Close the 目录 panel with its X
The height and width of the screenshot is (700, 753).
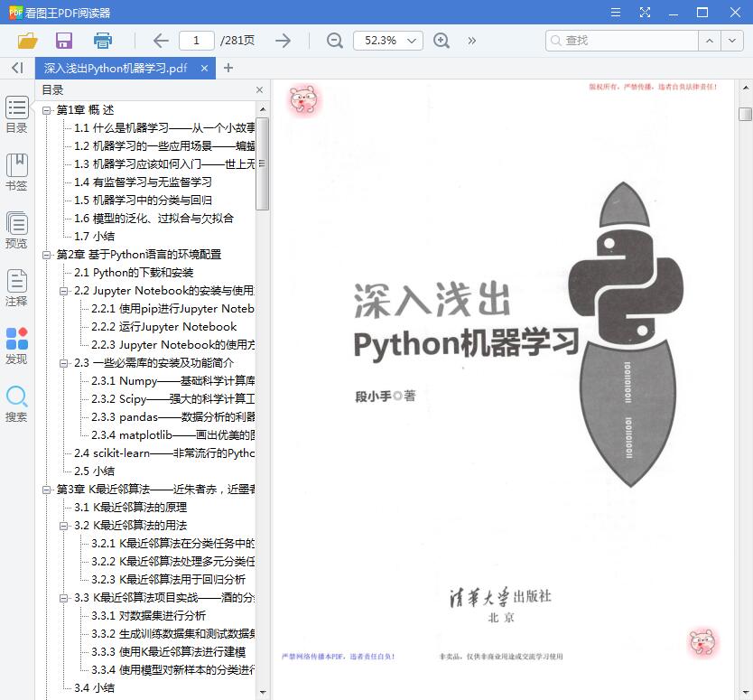tap(259, 89)
